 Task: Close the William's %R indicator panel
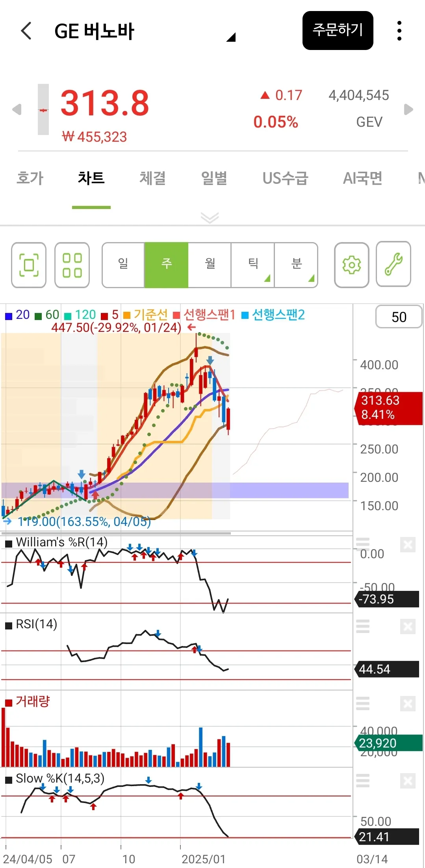pyautogui.click(x=408, y=545)
